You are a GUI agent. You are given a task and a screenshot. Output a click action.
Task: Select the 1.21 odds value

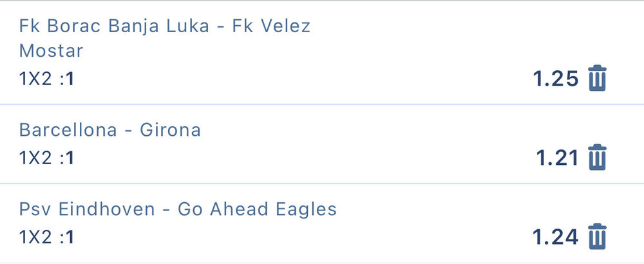point(558,158)
